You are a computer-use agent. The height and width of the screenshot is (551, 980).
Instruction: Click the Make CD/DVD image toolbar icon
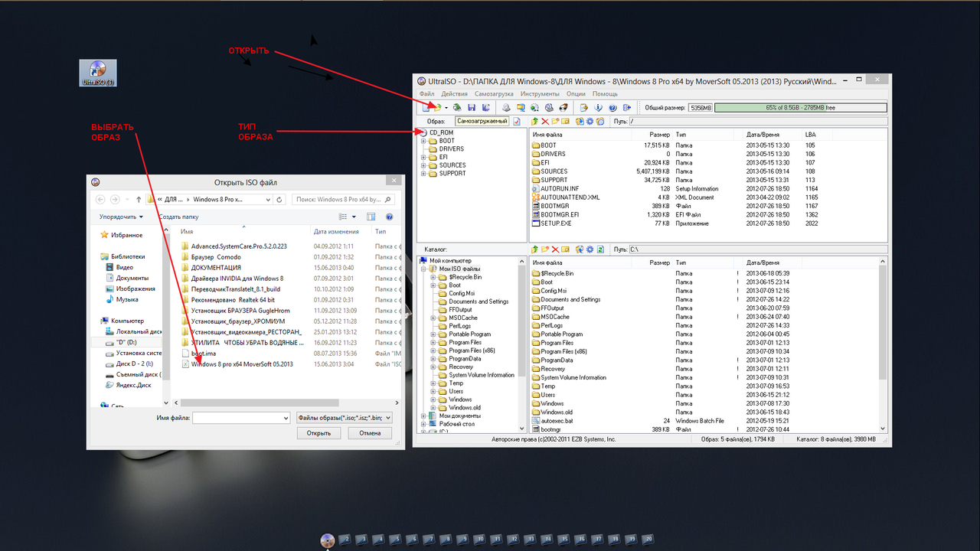point(506,108)
